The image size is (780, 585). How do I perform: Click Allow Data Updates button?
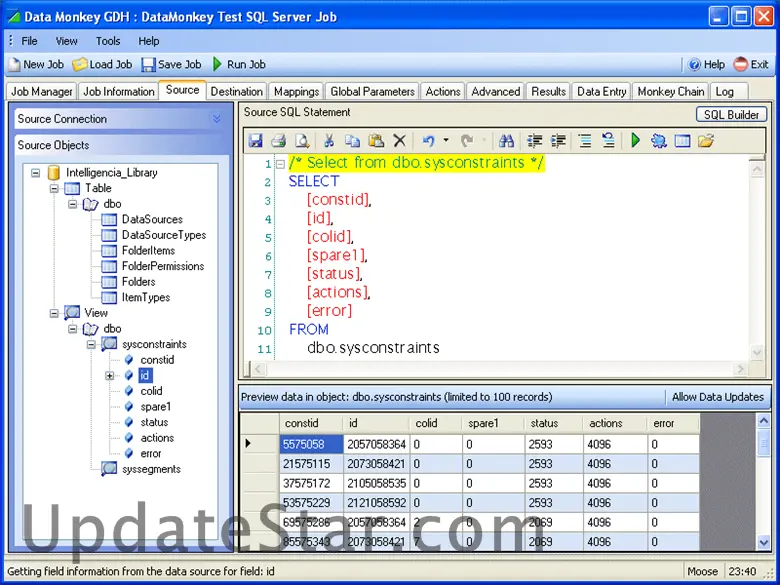pyautogui.click(x=717, y=397)
